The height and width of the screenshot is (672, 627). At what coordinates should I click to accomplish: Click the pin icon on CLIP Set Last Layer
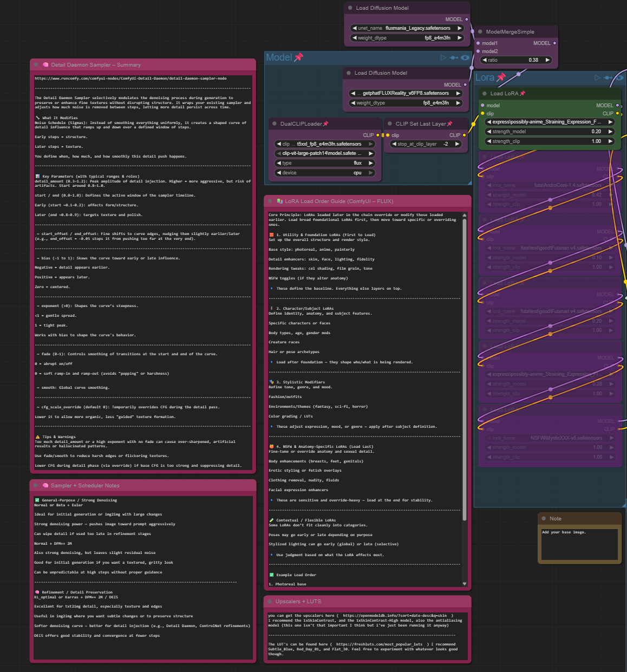coord(449,124)
